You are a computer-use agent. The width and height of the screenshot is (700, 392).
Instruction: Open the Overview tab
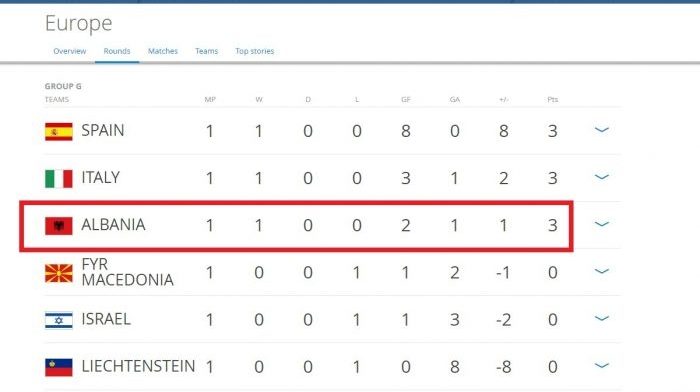(70, 51)
